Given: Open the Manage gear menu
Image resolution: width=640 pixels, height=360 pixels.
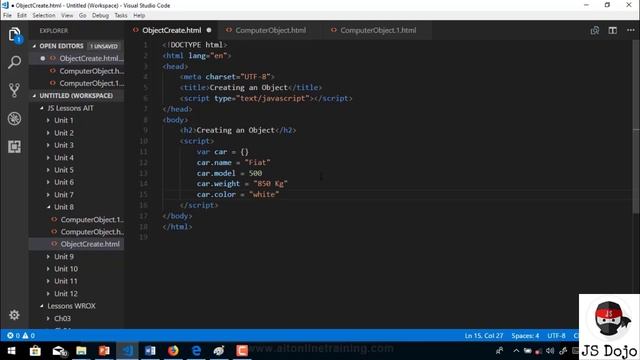Looking at the screenshot, I should (x=14, y=315).
